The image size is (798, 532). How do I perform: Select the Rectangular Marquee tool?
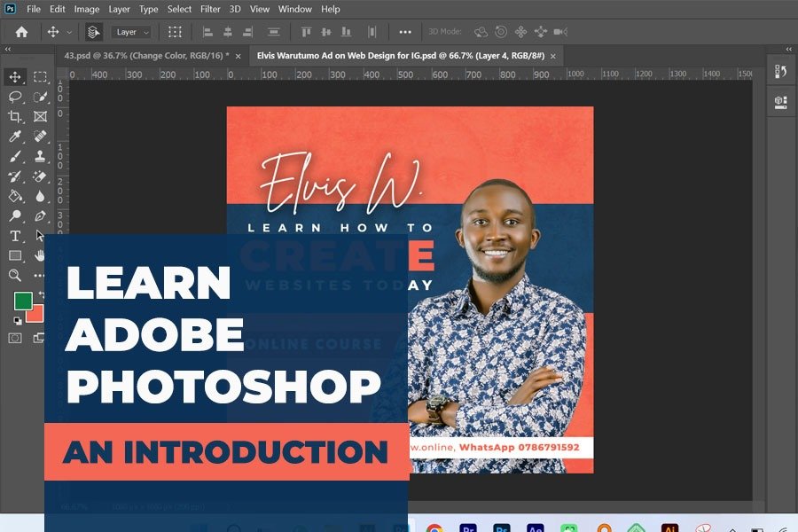click(x=40, y=77)
